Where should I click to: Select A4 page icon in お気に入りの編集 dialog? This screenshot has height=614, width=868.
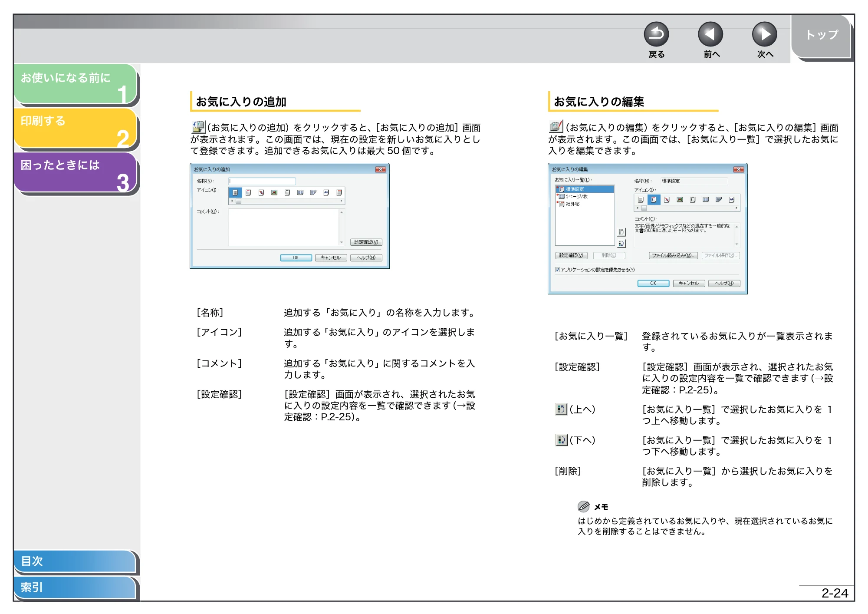click(732, 200)
